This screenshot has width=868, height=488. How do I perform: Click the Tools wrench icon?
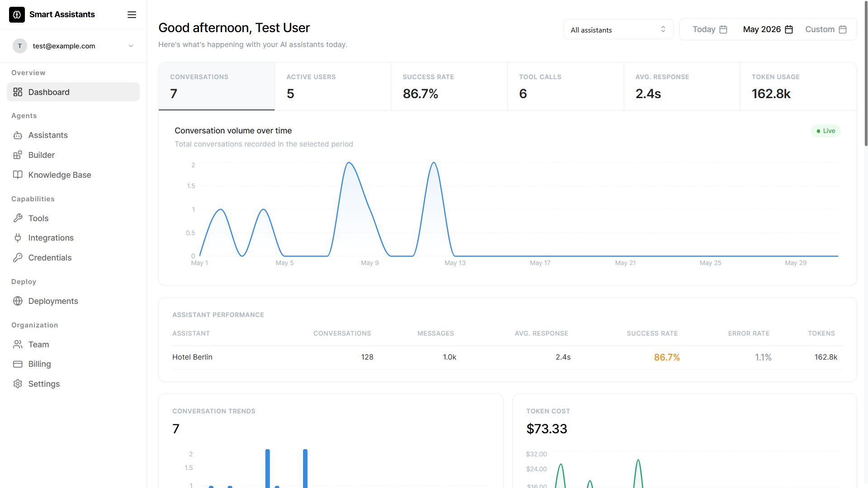tap(18, 218)
